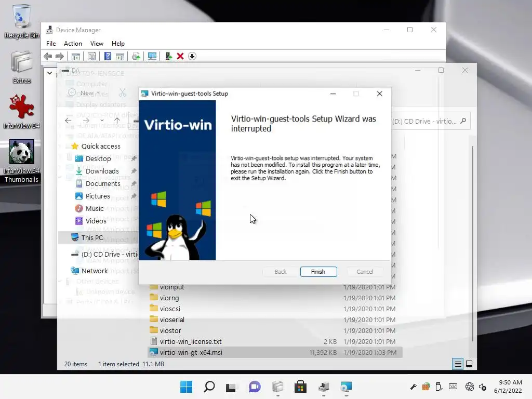Click red X Uninstall device icon

pyautogui.click(x=180, y=56)
